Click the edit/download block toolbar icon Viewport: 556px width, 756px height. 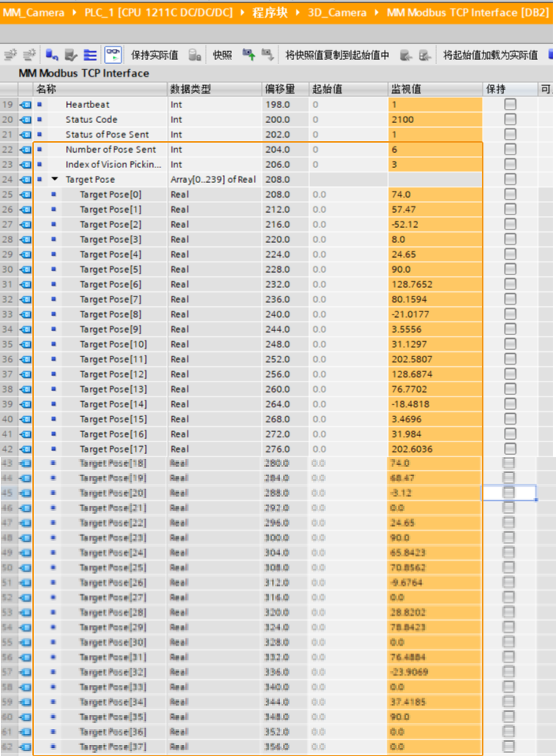(71, 55)
